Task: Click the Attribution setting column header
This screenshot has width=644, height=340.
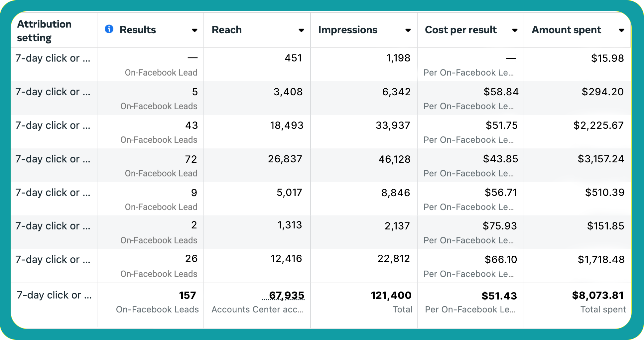Action: [44, 31]
